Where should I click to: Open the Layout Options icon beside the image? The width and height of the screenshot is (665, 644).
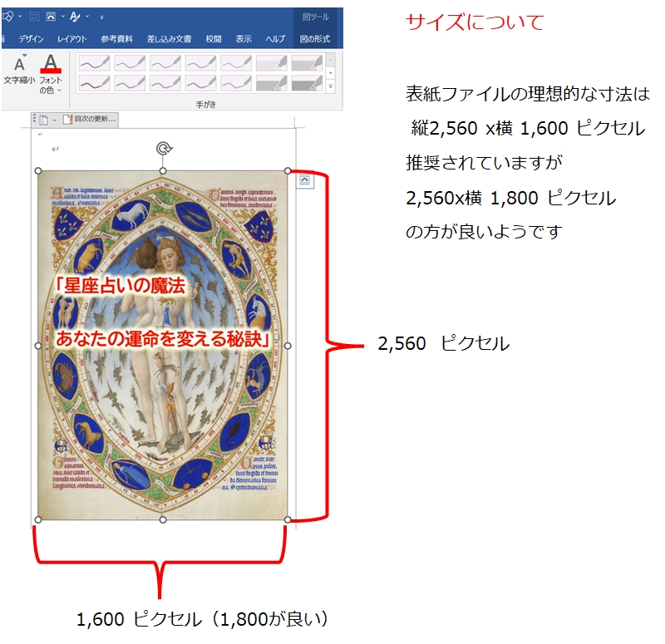pos(305,180)
